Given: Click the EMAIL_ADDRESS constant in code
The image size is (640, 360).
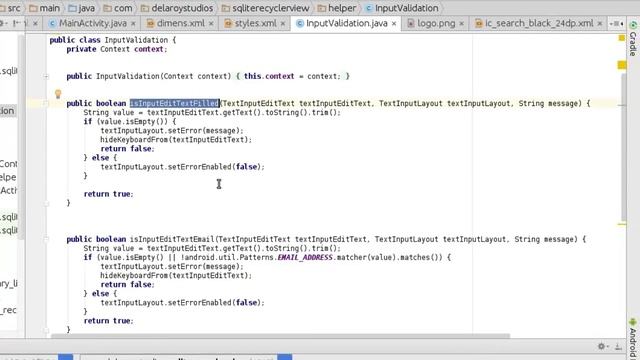Looking at the screenshot, I should 305,258.
